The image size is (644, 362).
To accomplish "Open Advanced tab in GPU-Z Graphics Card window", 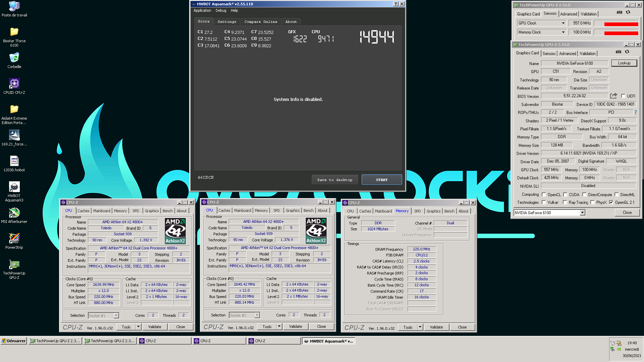I will [568, 54].
